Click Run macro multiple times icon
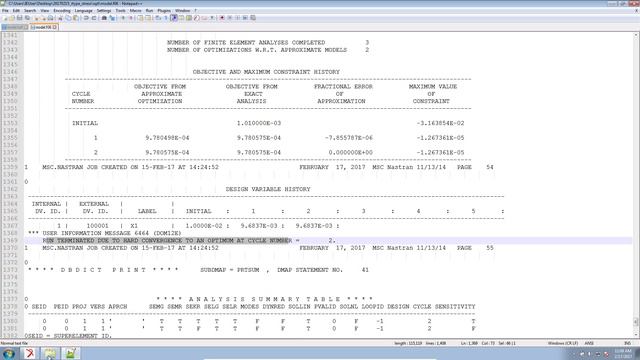The image size is (640, 360). [245, 18]
